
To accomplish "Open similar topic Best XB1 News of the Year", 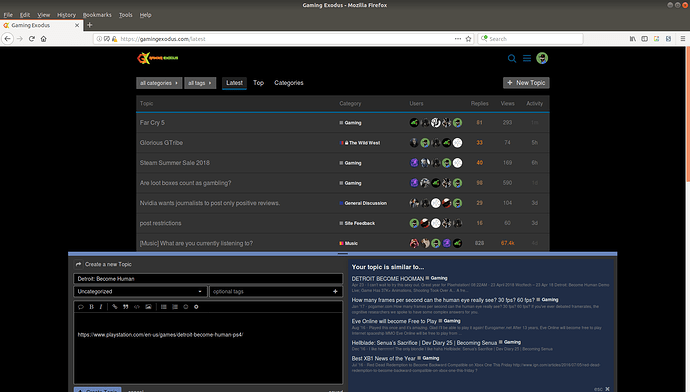I will click(383, 358).
